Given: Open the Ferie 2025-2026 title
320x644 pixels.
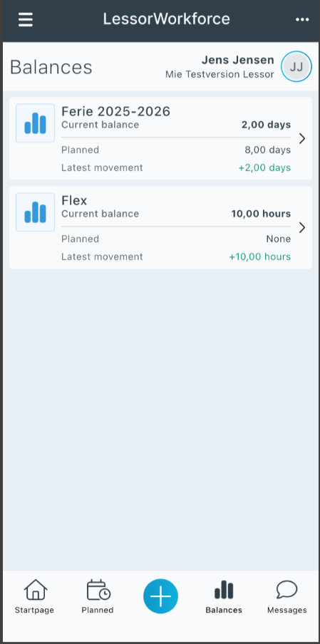Looking at the screenshot, I should [116, 111].
